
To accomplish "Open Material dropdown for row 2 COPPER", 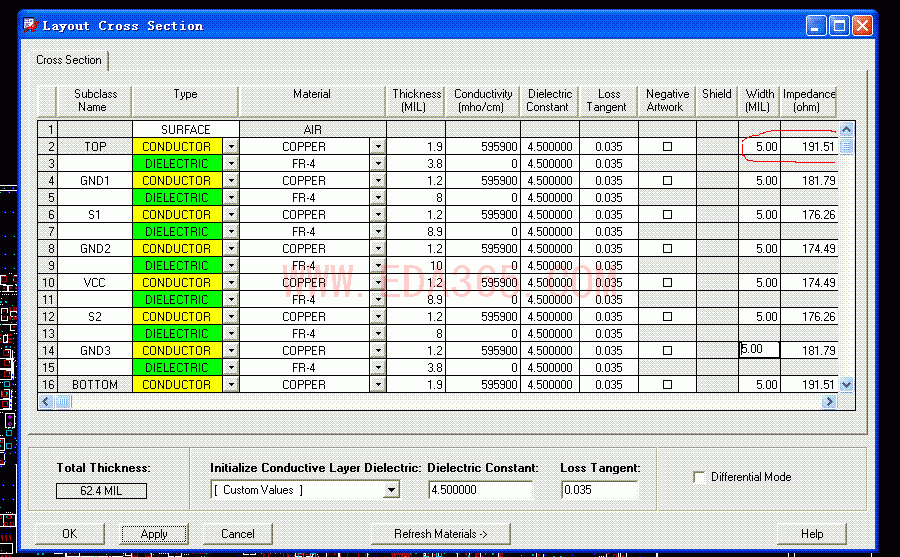I will pos(378,147).
